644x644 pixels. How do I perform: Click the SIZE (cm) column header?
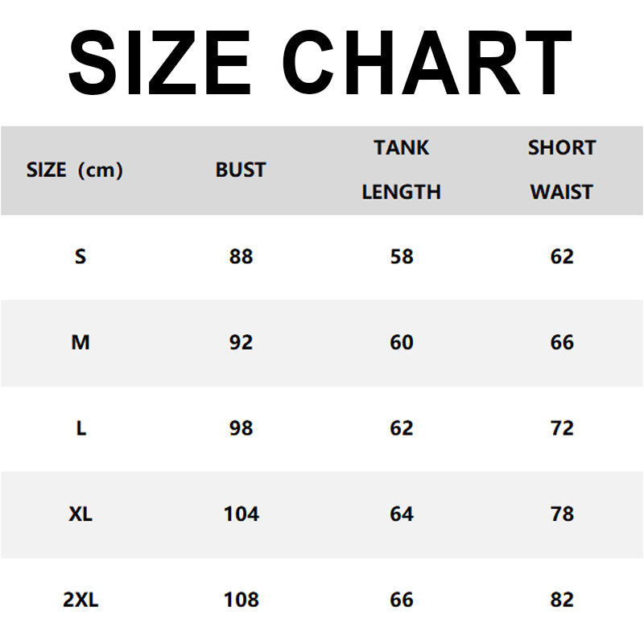[x=75, y=170]
